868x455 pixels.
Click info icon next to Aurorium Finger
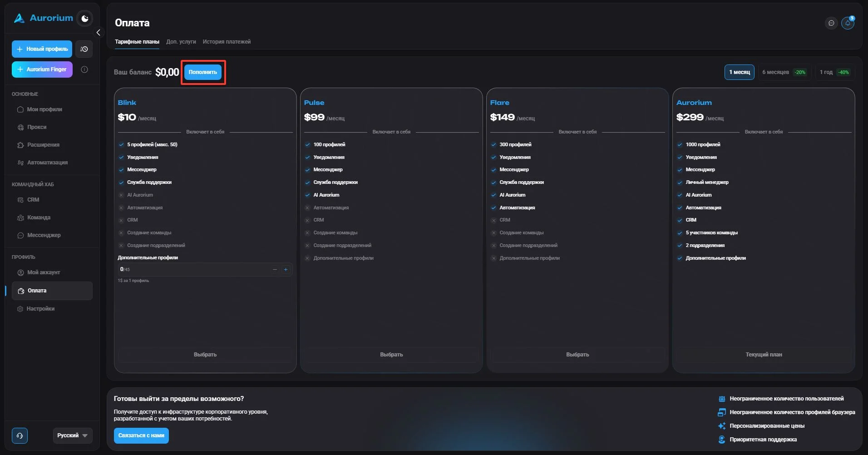pos(84,69)
